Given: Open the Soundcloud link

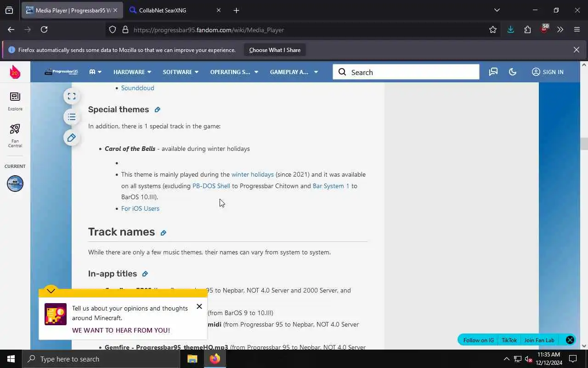Looking at the screenshot, I should coord(138,88).
